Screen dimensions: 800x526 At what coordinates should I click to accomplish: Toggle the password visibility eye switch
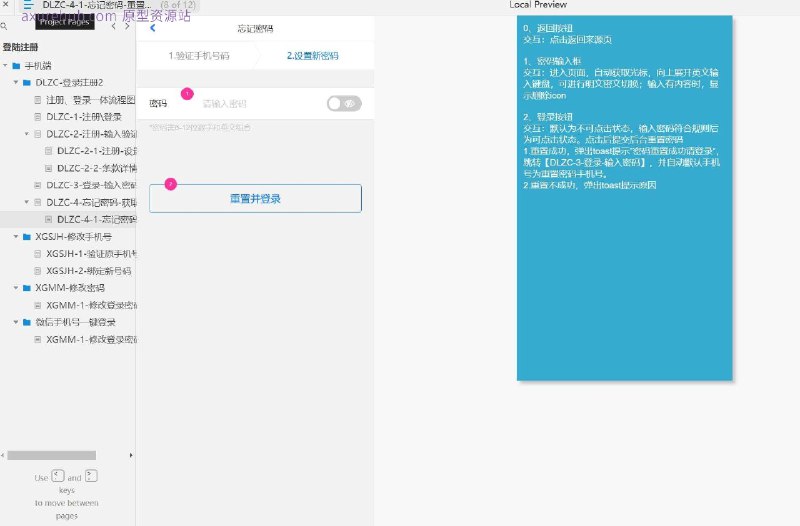(x=344, y=104)
